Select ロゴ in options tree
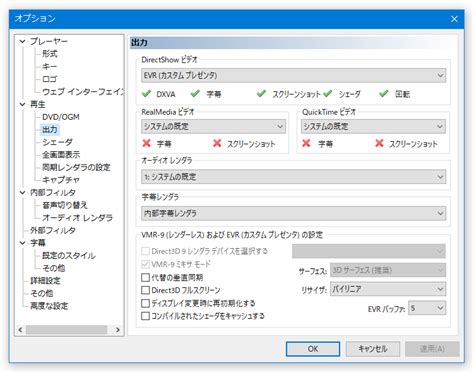 [x=49, y=79]
